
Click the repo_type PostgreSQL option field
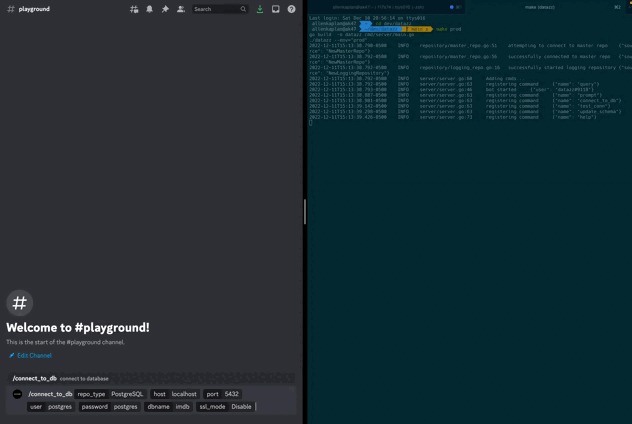pyautogui.click(x=110, y=394)
